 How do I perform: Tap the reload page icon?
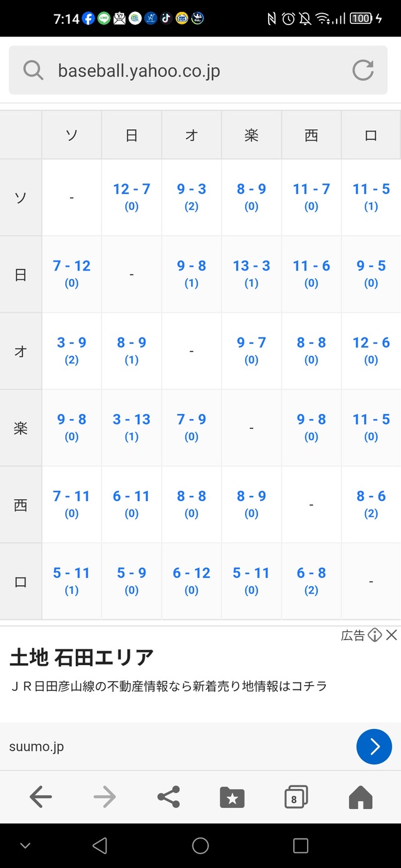pos(363,70)
